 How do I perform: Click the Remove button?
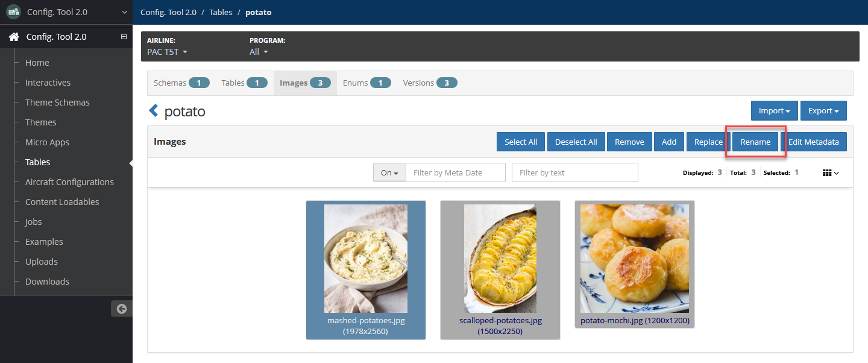(x=629, y=142)
